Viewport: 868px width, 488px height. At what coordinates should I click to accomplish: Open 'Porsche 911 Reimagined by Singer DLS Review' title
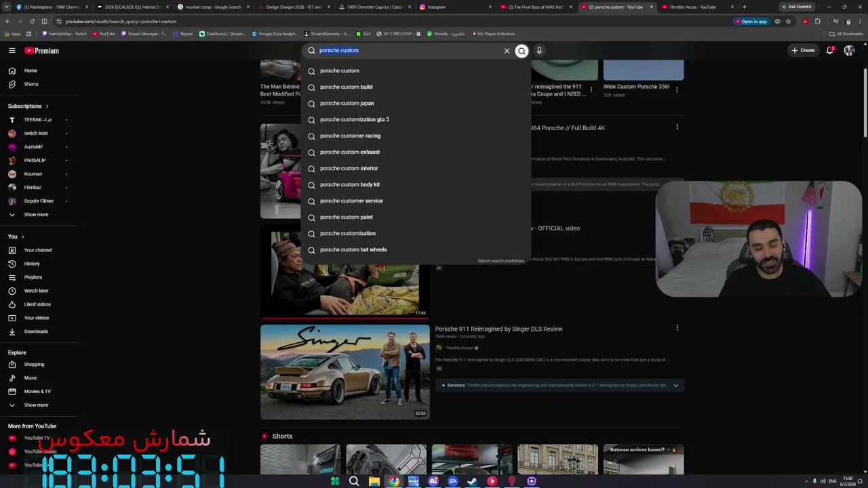[x=499, y=329]
